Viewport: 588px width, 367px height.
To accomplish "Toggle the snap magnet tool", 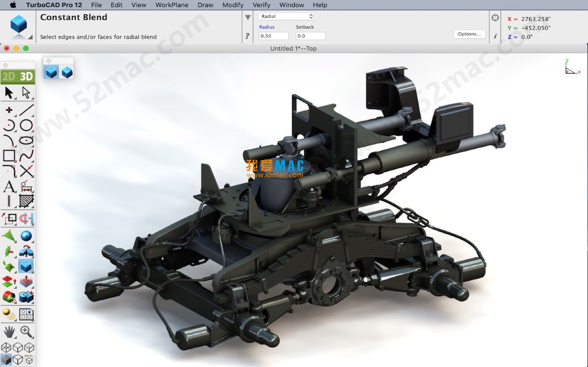I will 25,219.
